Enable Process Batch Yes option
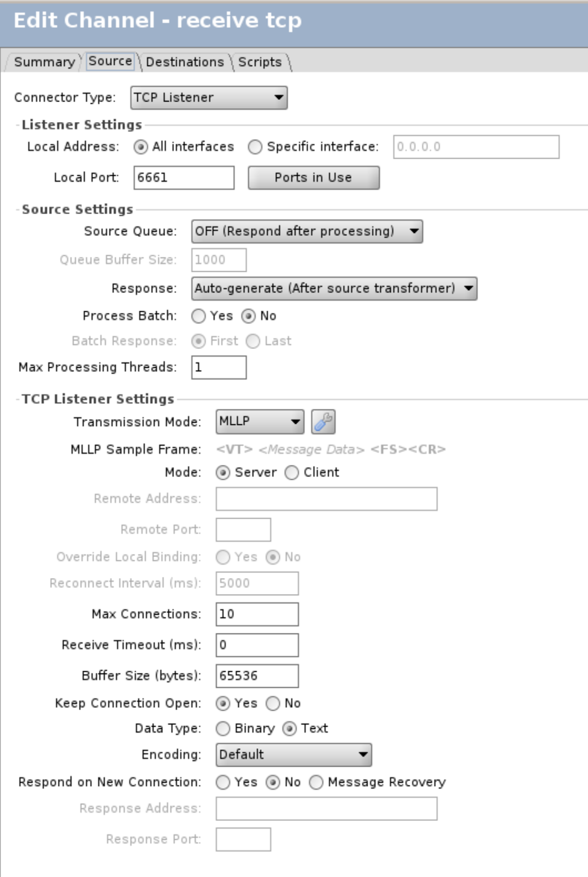 199,316
